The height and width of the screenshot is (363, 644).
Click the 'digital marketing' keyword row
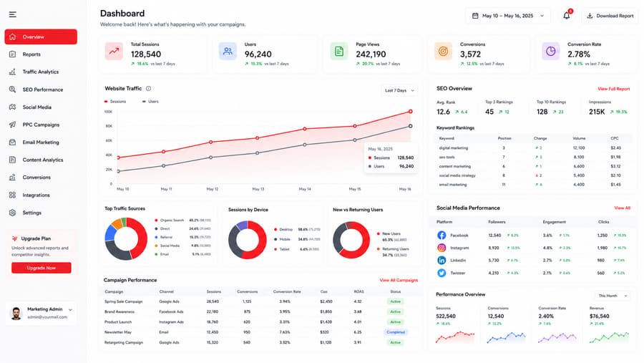tap(532, 147)
